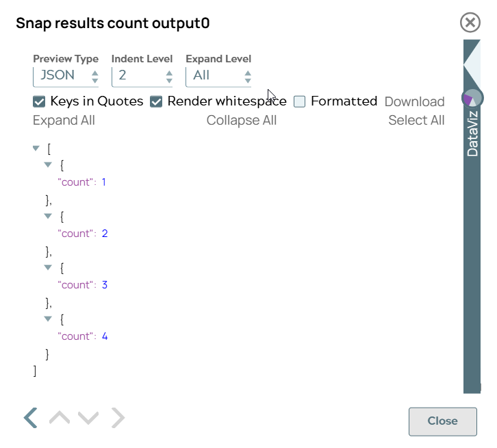Image resolution: width=497 pixels, height=448 pixels.
Task: Open the Indent Level dropdown
Action: click(x=141, y=75)
